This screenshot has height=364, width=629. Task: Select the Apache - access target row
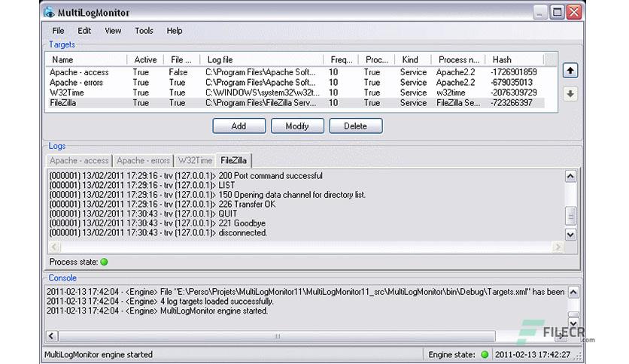[x=297, y=72]
